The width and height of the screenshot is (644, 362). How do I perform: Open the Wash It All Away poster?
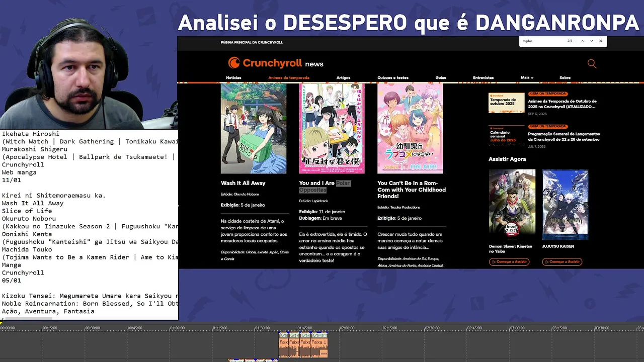tap(254, 128)
